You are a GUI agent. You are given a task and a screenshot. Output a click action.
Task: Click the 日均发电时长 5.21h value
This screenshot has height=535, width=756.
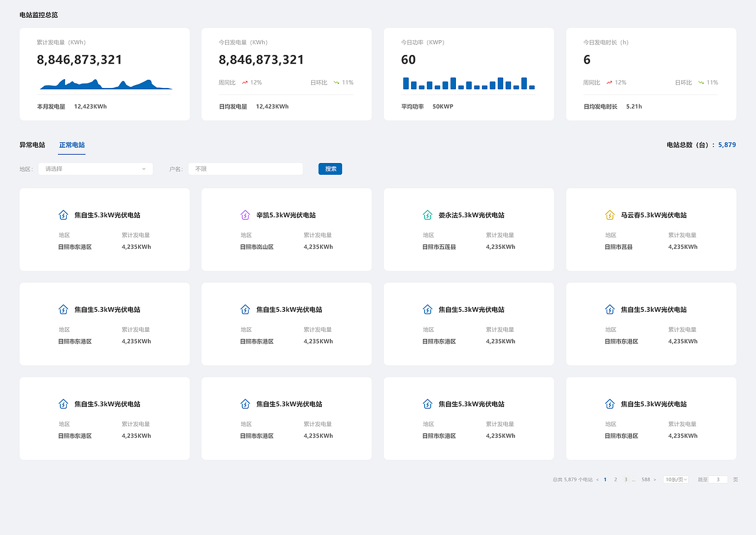coord(634,107)
